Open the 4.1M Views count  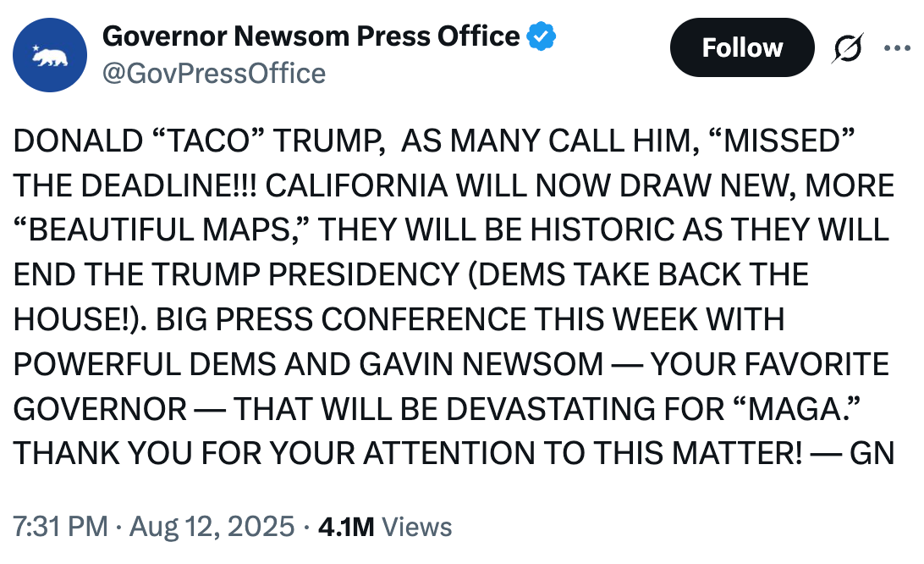point(385,526)
